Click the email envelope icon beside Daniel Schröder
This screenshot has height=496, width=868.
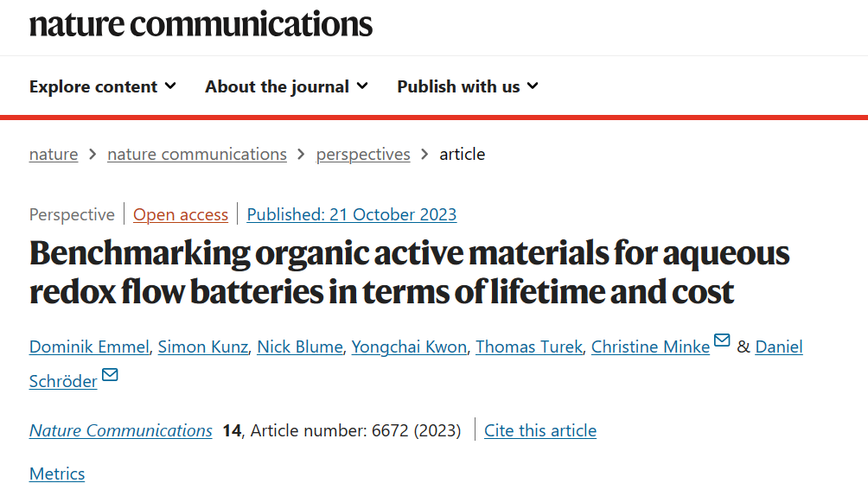[110, 375]
